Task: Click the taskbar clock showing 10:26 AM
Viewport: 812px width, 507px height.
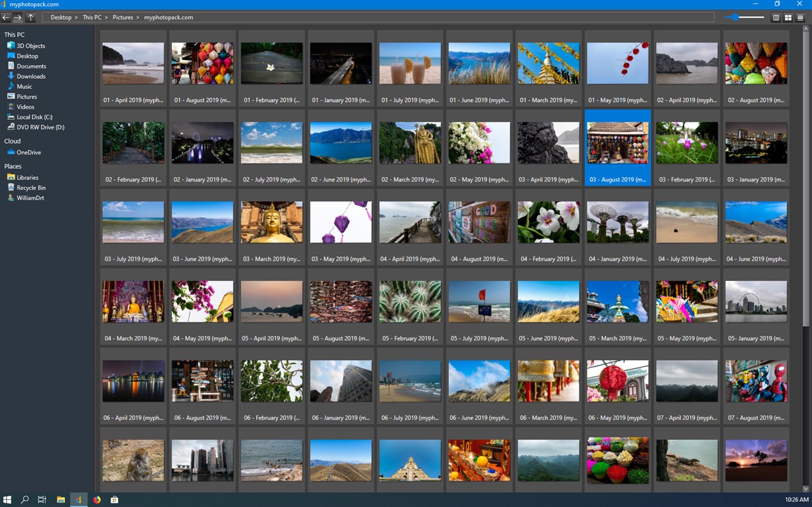Action: pos(797,499)
